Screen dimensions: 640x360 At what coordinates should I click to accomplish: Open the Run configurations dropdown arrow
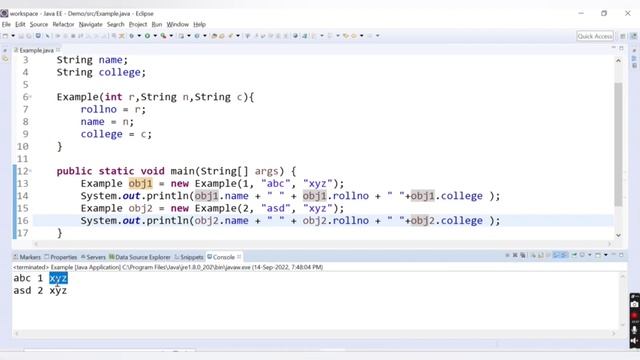[155, 36]
